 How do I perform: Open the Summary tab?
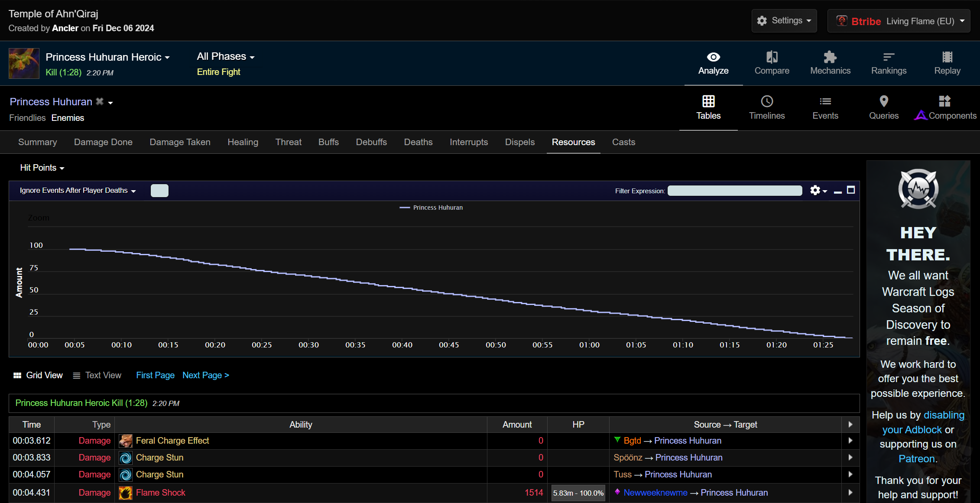pyautogui.click(x=38, y=142)
